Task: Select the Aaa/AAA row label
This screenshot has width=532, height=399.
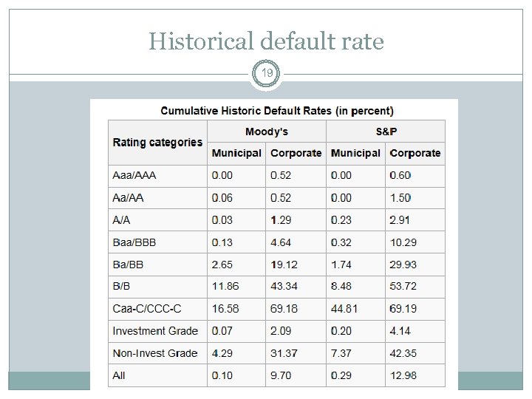Action: point(134,176)
